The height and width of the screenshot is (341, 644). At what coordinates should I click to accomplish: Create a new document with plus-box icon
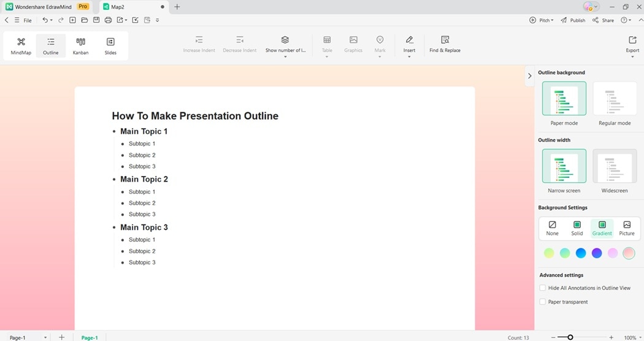coord(73,20)
